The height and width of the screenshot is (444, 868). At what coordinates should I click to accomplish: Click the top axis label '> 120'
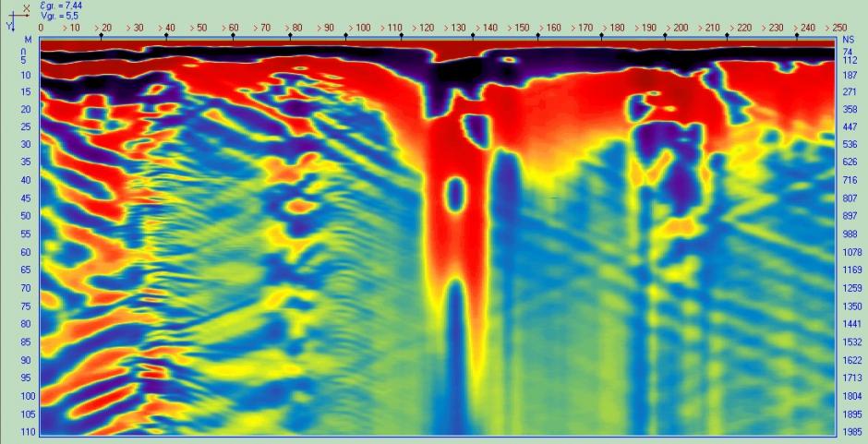[422, 28]
